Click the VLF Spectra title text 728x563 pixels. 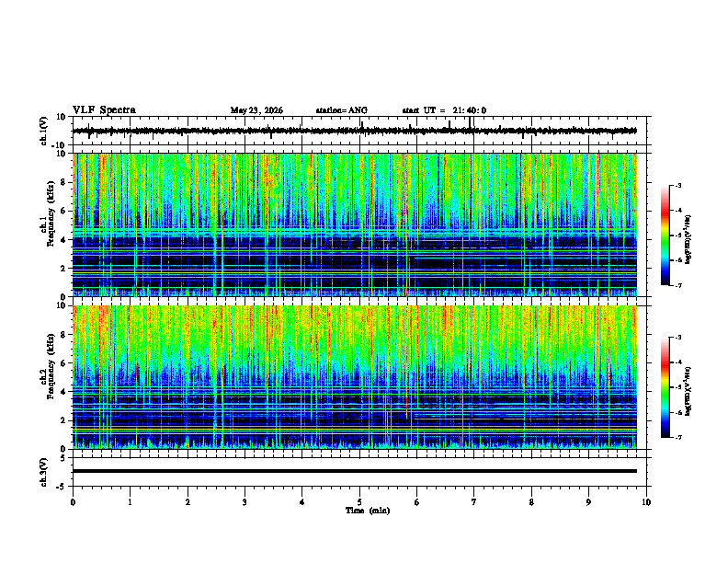(x=104, y=110)
